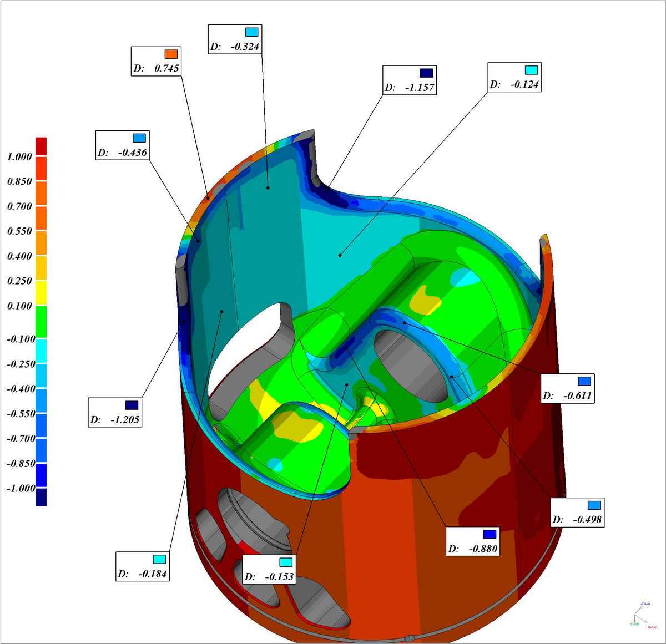
Task: Click the dark navy swatch in the -1.157 label
Action: (x=426, y=73)
